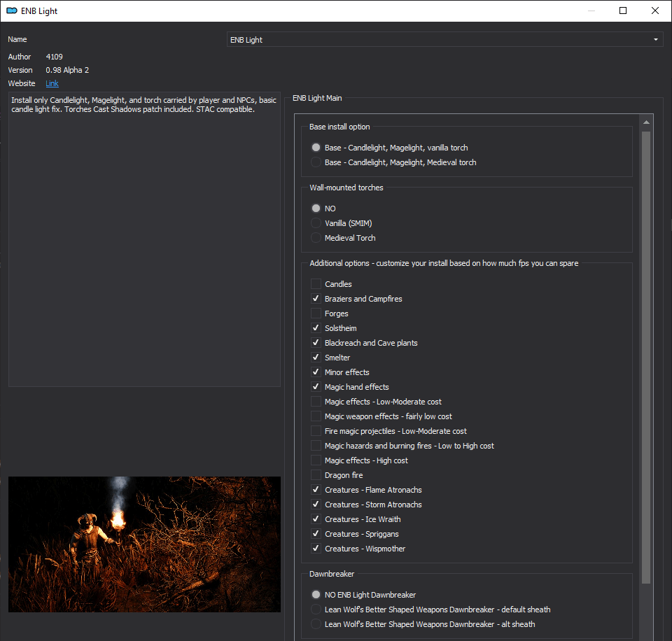Screen dimensions: 672x641
Task: Uncheck Blackreach and Cave plants
Action: [x=316, y=342]
